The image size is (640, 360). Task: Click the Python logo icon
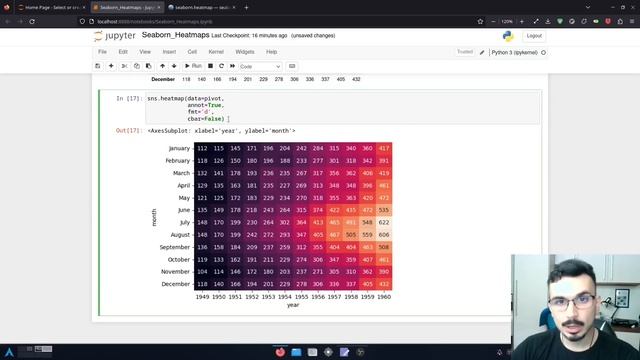pos(508,36)
